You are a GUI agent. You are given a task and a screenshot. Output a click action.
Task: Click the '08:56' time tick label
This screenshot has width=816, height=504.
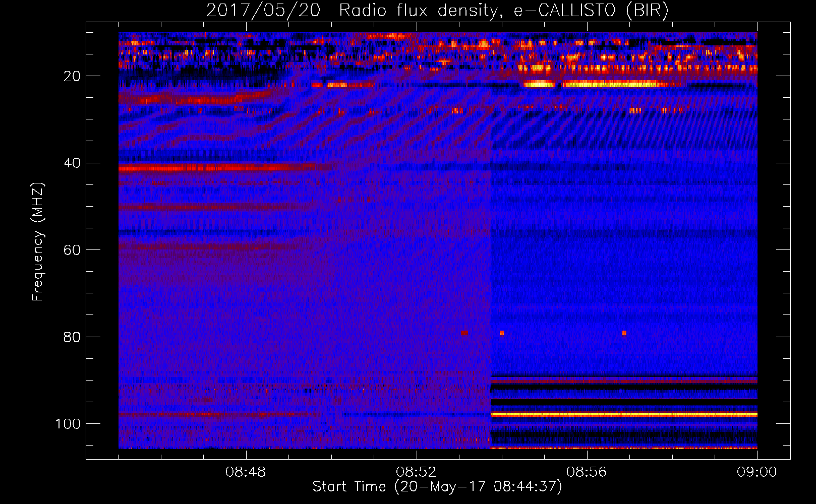coord(587,472)
